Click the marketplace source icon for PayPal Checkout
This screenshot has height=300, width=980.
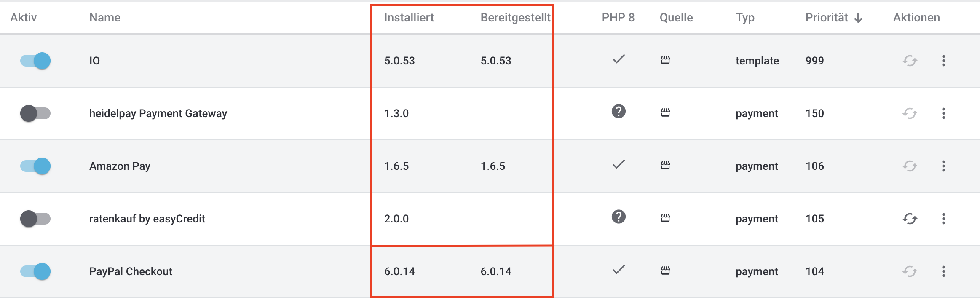click(665, 271)
